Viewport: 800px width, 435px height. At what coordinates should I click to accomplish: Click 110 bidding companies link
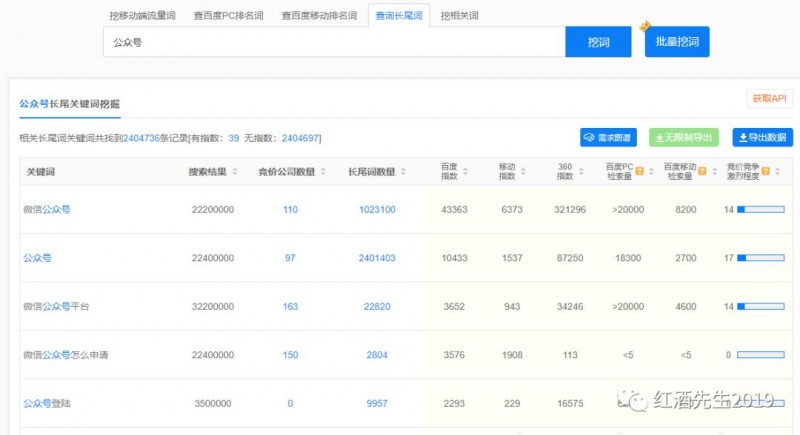290,210
